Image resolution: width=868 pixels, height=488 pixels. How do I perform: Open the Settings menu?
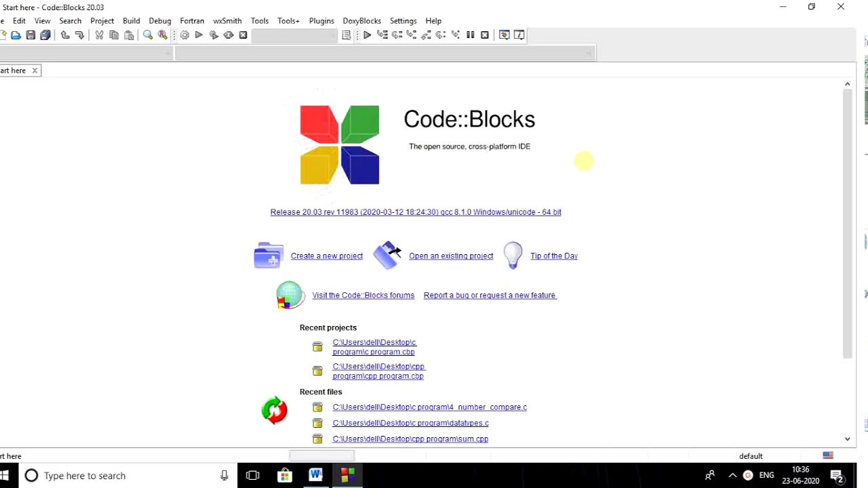[x=403, y=21]
